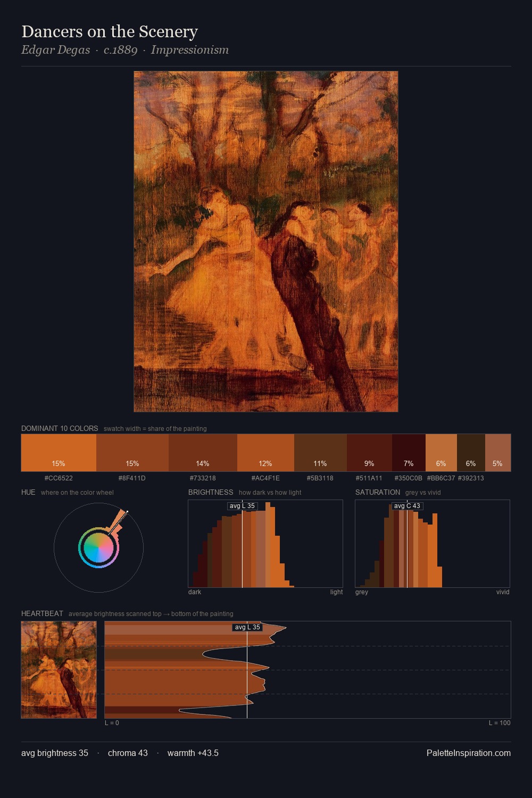Click the #5B3118 hex code

tap(320, 478)
